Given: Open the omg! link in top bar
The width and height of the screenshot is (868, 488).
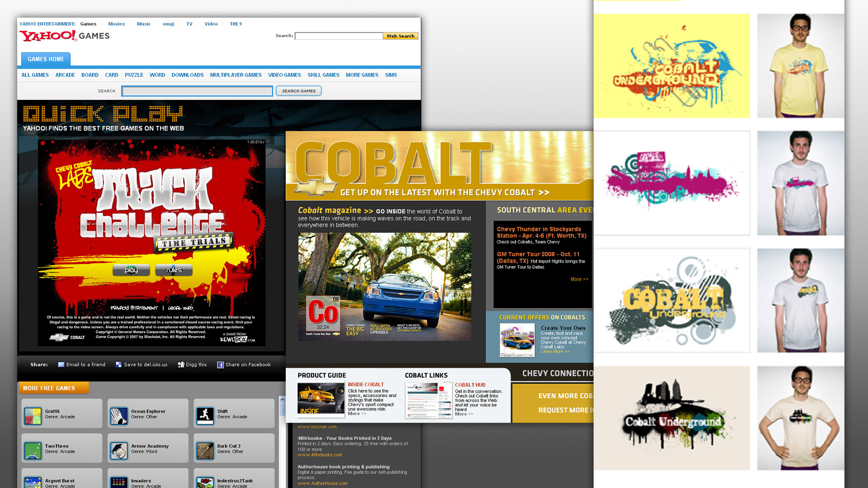Looking at the screenshot, I should pyautogui.click(x=168, y=24).
